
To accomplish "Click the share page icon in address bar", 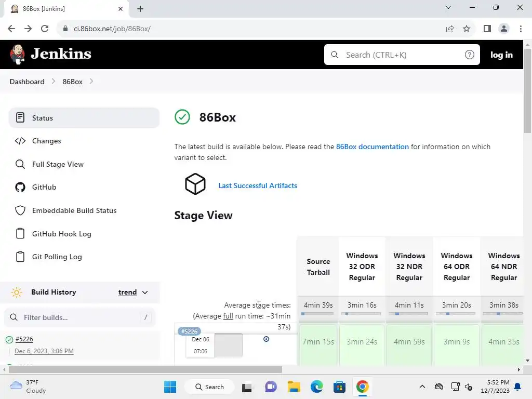I will tap(450, 29).
